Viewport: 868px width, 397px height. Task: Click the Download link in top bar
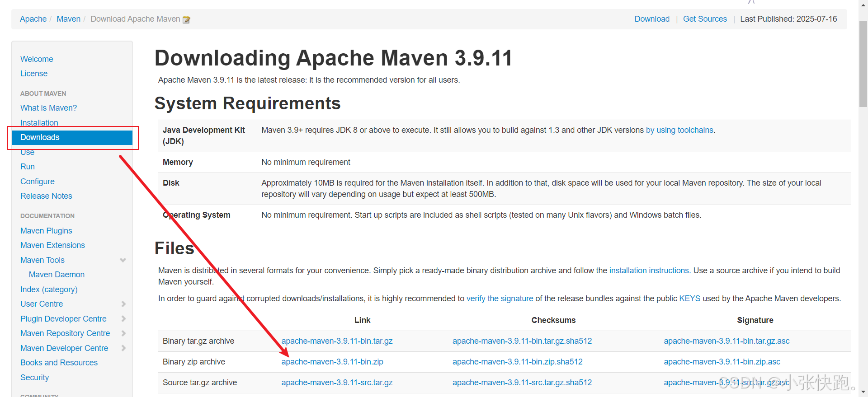coord(652,19)
